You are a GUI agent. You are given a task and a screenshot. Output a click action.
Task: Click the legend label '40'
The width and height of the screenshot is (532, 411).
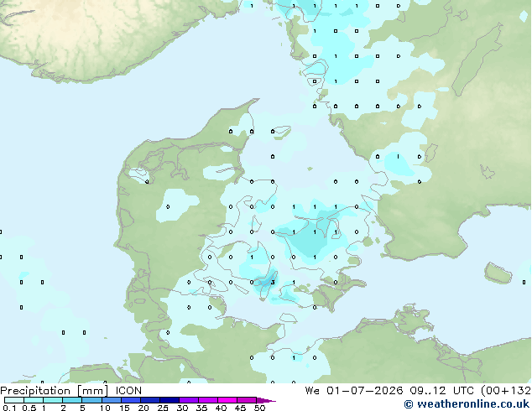[221, 408]
